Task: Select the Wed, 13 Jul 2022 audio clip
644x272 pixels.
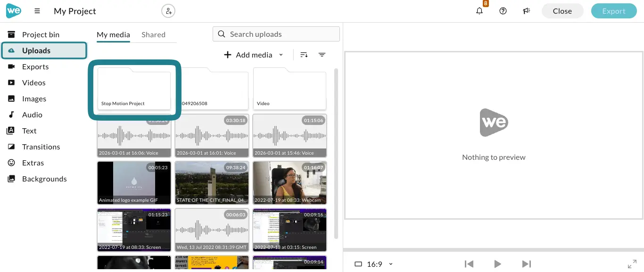Action: (212, 230)
